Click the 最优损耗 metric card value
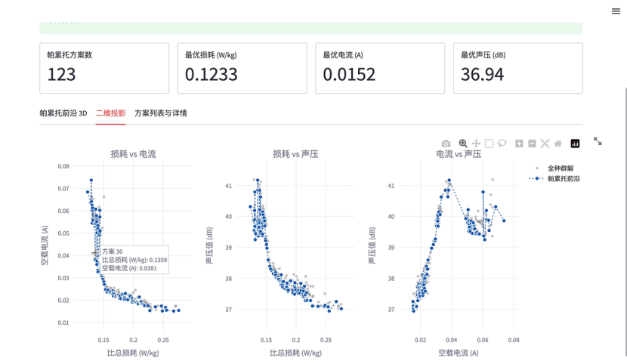627x364 pixels. tap(211, 74)
